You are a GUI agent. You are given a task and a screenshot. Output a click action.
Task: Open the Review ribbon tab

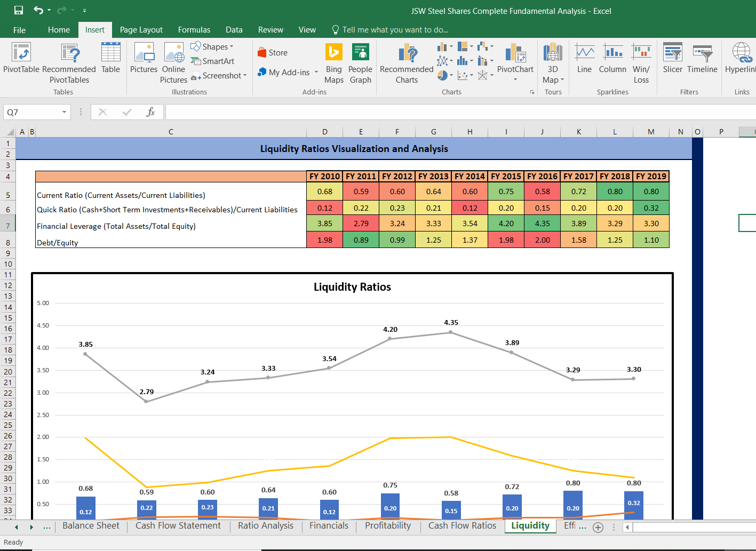click(270, 30)
